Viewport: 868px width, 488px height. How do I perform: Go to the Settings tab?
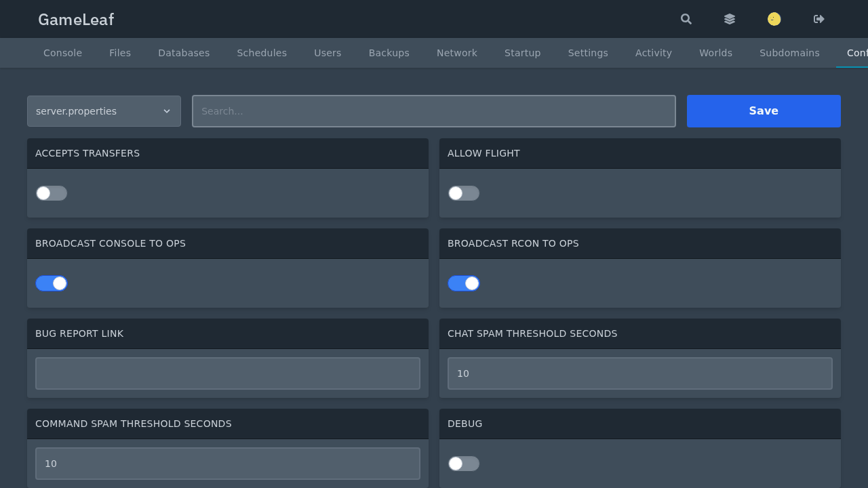[x=588, y=53]
